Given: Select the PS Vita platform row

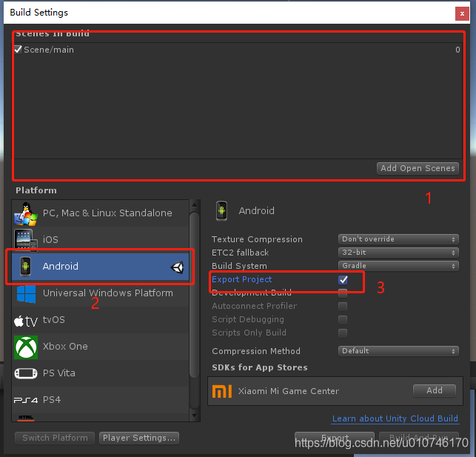Looking at the screenshot, I should tap(101, 373).
